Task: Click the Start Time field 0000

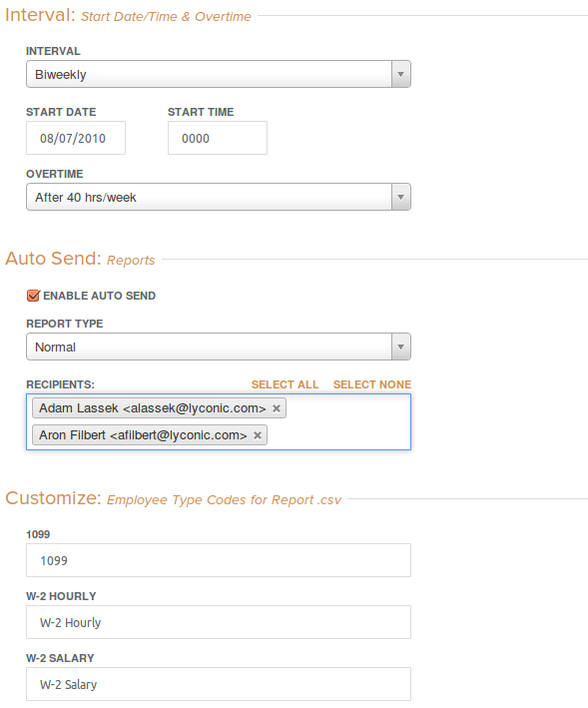Action: [x=218, y=138]
